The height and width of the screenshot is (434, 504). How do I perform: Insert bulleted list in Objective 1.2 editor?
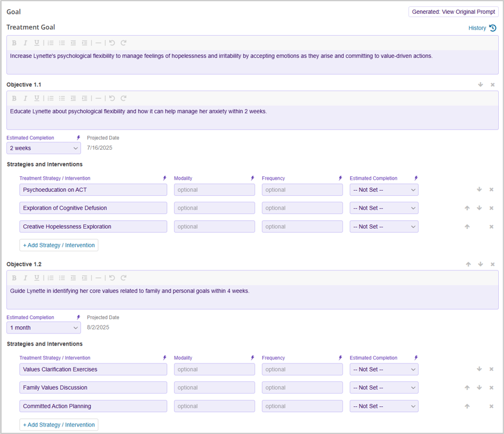tap(62, 278)
